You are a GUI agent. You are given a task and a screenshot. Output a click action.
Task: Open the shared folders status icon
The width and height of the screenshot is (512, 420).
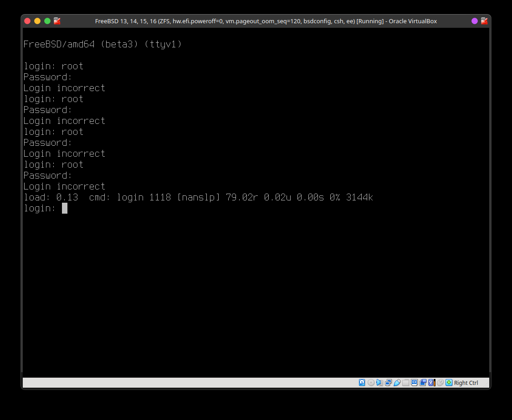click(x=406, y=383)
